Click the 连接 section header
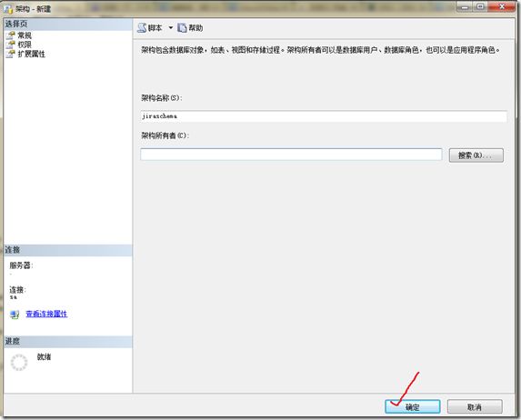Screen dimensions: 521x420 tap(68, 250)
